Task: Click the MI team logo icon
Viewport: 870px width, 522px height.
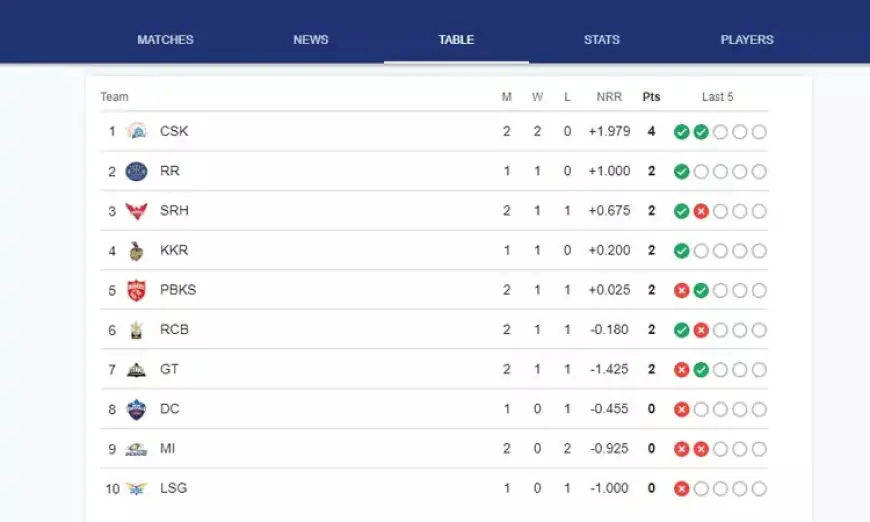Action: (137, 449)
